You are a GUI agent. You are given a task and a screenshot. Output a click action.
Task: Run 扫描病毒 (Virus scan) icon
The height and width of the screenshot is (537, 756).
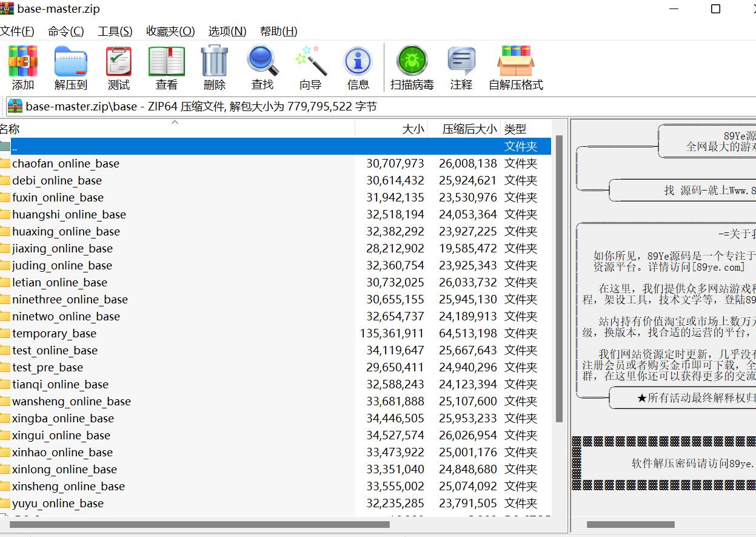click(412, 61)
